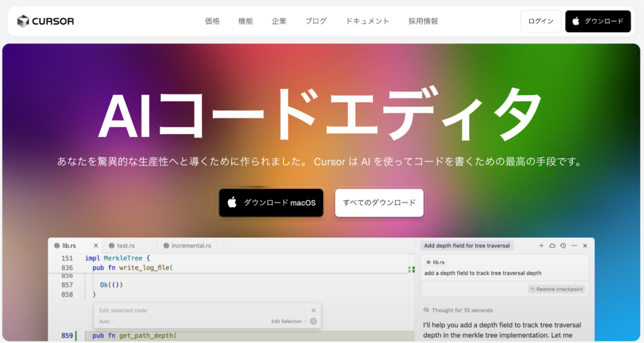This screenshot has width=644, height=343.
Task: Open ドキュメント documentation
Action: [367, 21]
